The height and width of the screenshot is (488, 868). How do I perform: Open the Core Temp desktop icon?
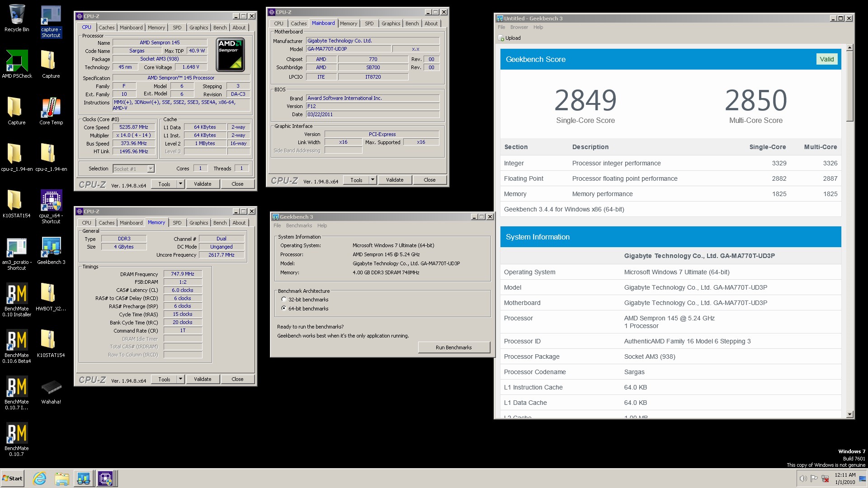coord(51,111)
